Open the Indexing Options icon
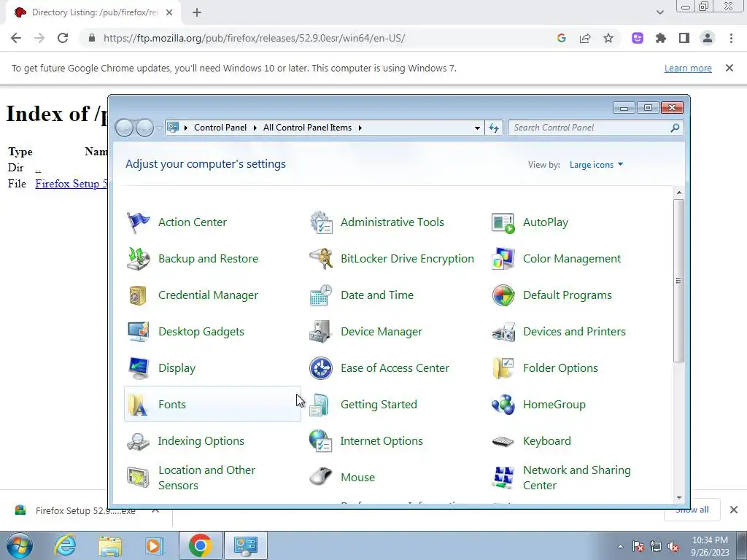Screen dimensions: 747x560 [x=138, y=441]
